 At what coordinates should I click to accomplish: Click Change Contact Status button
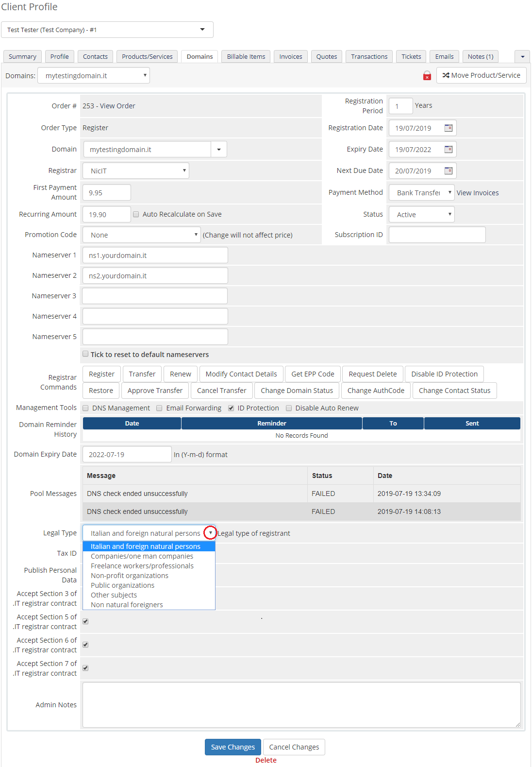pyautogui.click(x=455, y=391)
